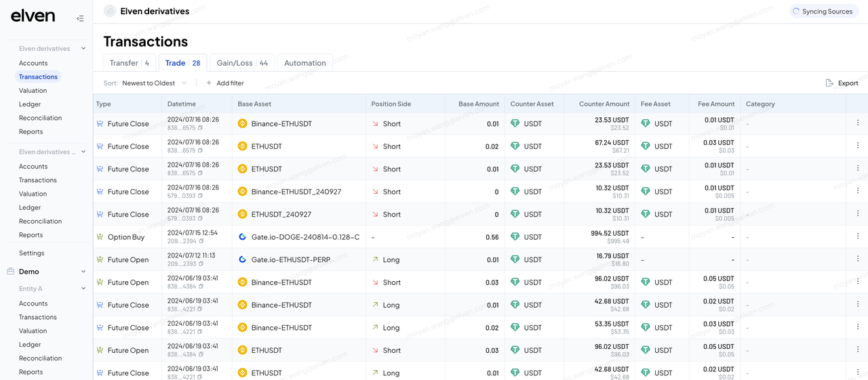Viewport: 868px width, 380px height.
Task: Collapse the sidebar using the toggle icon
Action: point(80,18)
